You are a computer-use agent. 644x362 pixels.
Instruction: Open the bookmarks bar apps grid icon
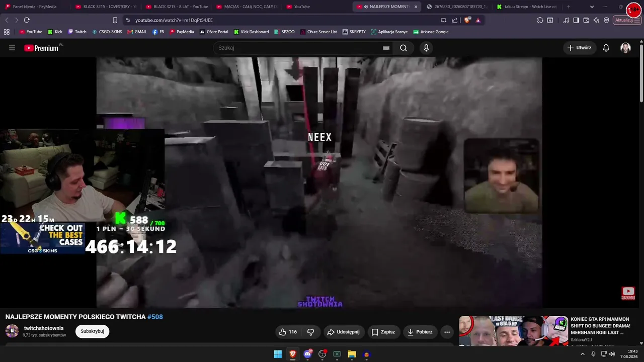[7, 32]
